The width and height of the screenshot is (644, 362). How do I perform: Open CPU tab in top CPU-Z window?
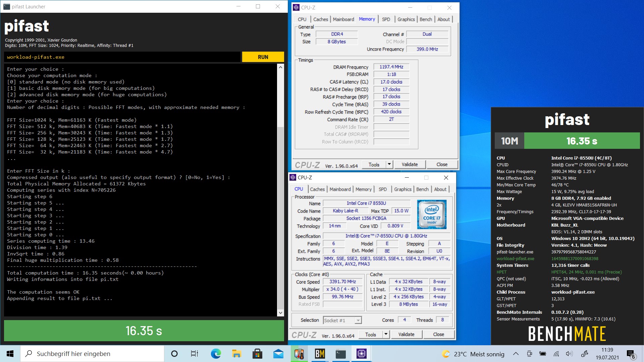(302, 19)
